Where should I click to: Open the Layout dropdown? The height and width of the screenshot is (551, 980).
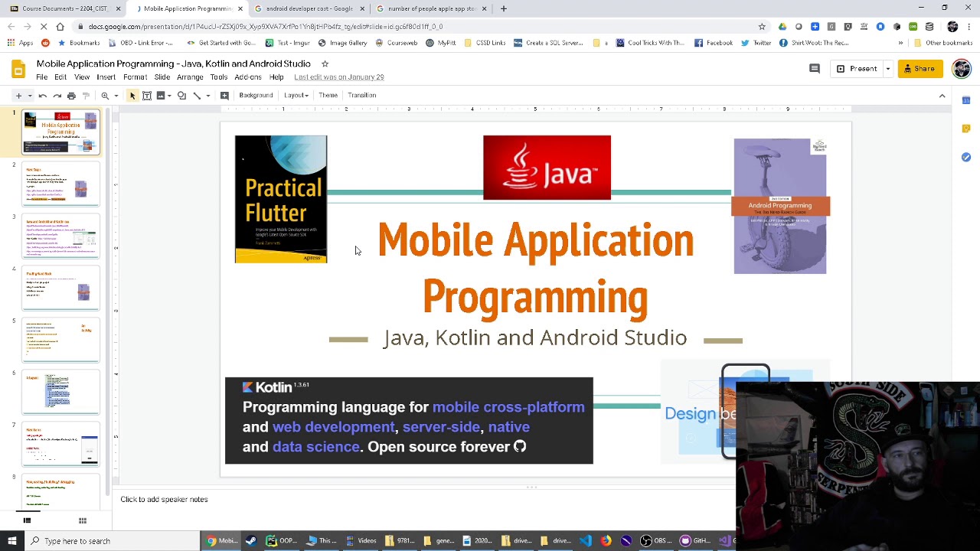tap(296, 96)
